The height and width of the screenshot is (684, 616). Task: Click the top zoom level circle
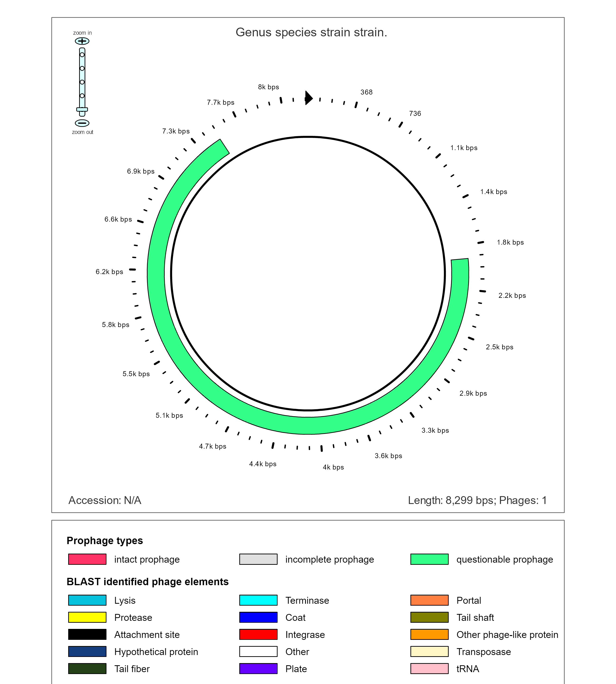(82, 55)
